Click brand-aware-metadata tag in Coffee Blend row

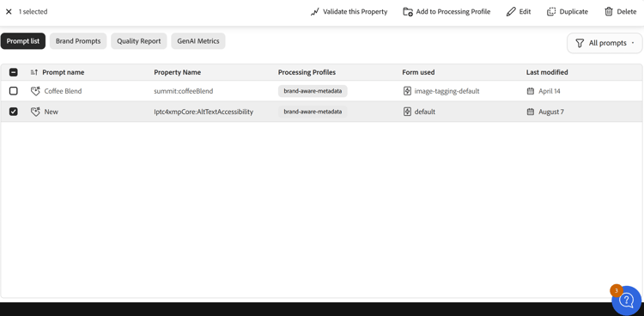point(313,91)
